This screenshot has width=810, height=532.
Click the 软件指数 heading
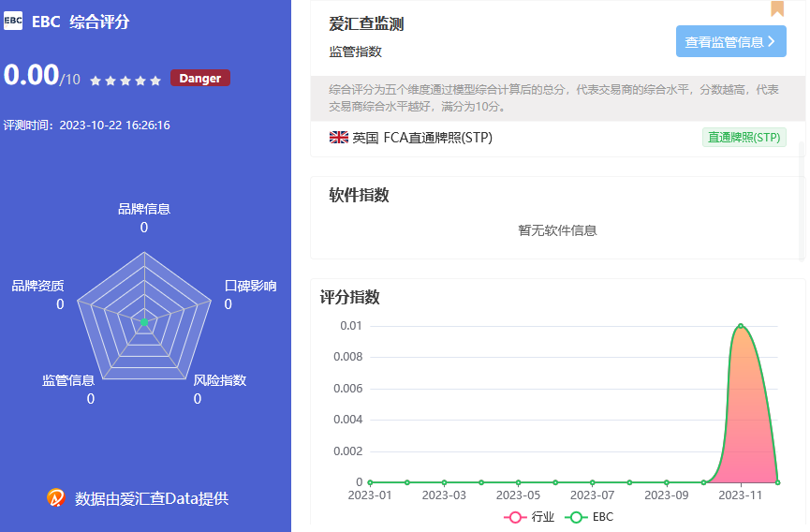click(x=359, y=195)
